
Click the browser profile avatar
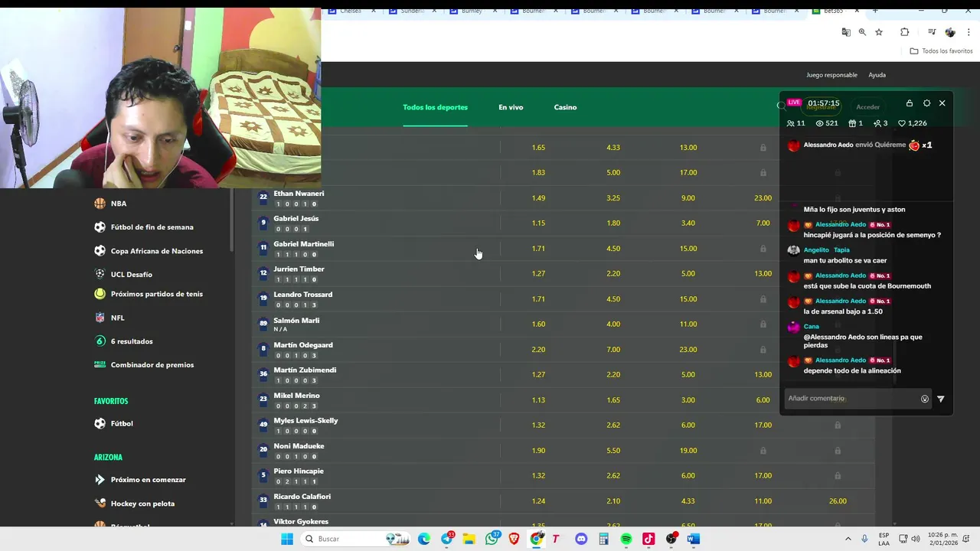950,32
